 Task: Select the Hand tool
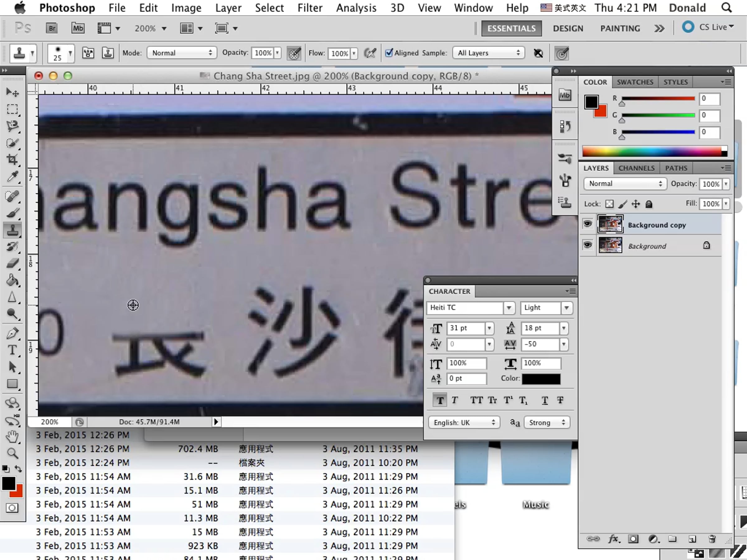[x=12, y=436]
